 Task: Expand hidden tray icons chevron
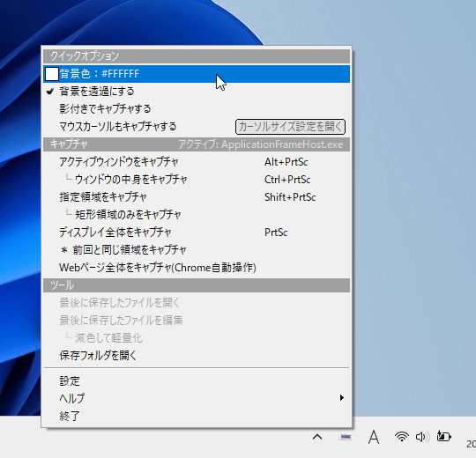point(317,437)
